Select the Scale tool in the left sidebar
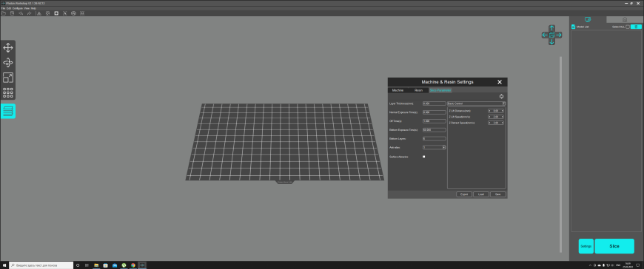This screenshot has height=269, width=644. pos(8,78)
